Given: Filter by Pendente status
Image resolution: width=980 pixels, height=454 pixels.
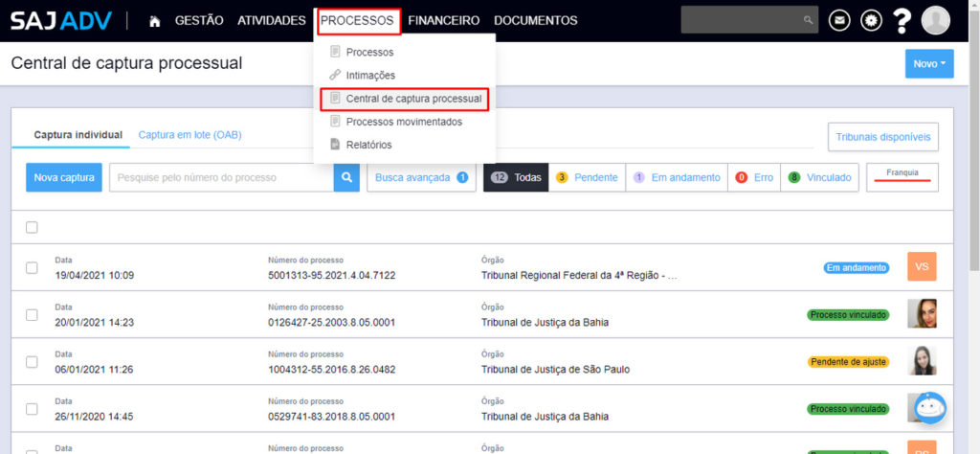Looking at the screenshot, I should [x=587, y=177].
